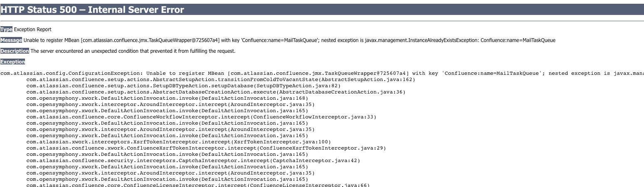Click the XsrfTokenInterceptor.java:100 trace line
The image size is (644, 187).
point(179,142)
